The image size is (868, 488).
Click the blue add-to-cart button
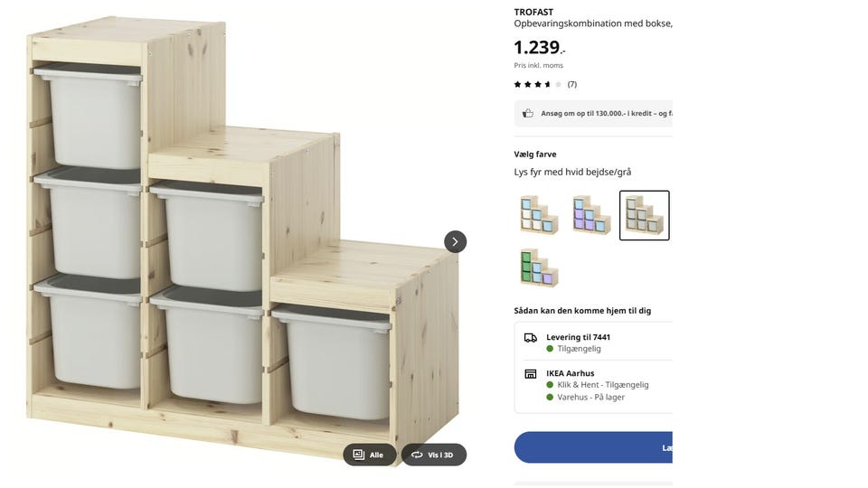pos(593,447)
